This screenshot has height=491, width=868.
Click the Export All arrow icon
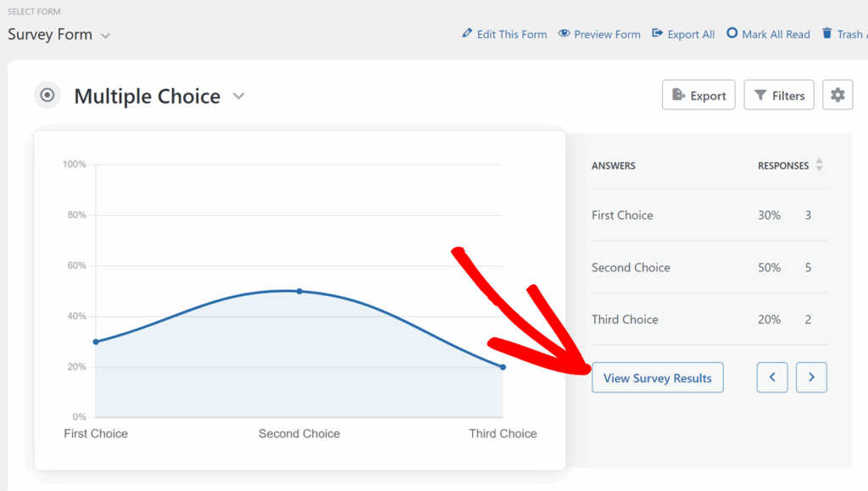[657, 34]
